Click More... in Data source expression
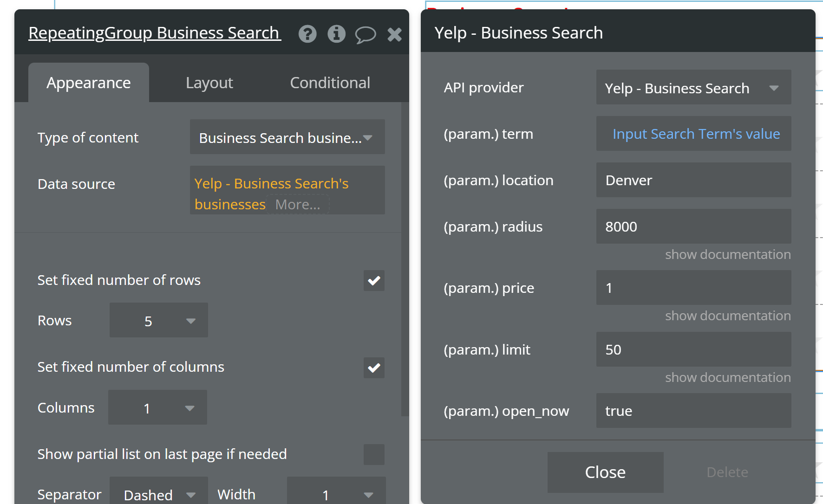The image size is (823, 504). click(298, 205)
